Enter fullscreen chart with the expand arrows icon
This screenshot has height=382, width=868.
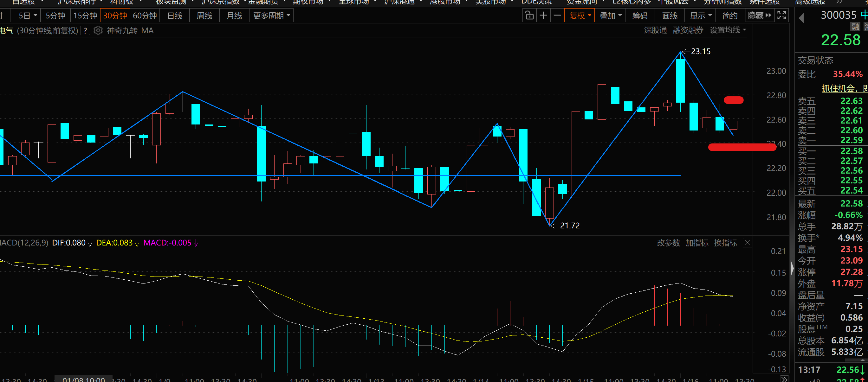click(x=781, y=16)
